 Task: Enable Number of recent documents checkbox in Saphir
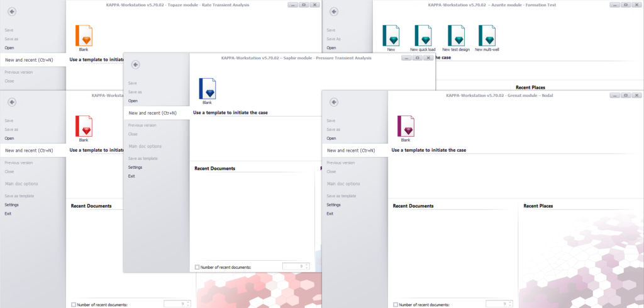pos(197,267)
